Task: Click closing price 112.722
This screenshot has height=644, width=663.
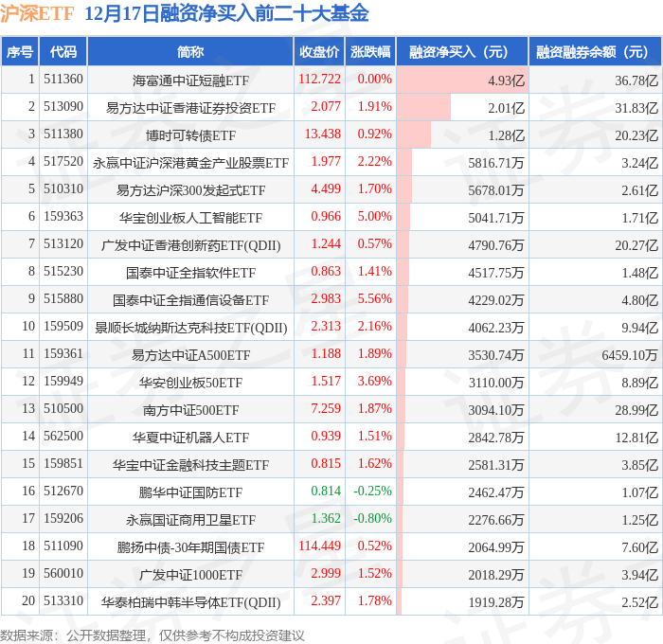Action: 319,79
